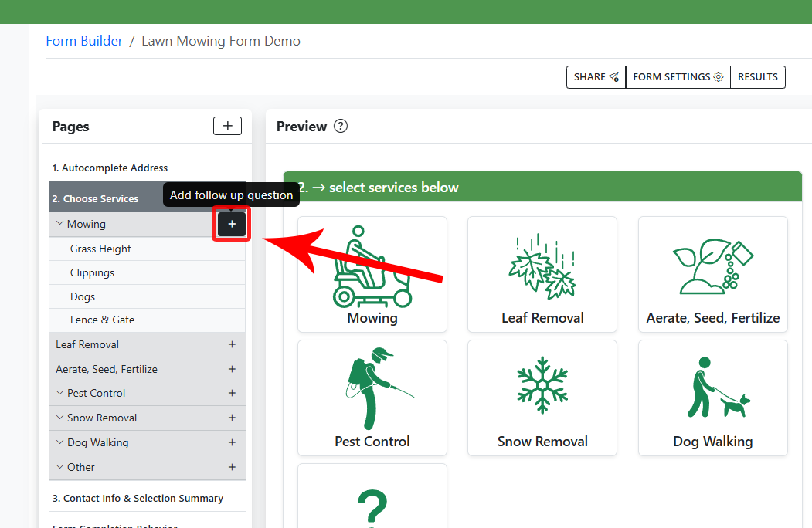The image size is (812, 528).
Task: Add a new page with the Pages plus button
Action: (x=227, y=126)
